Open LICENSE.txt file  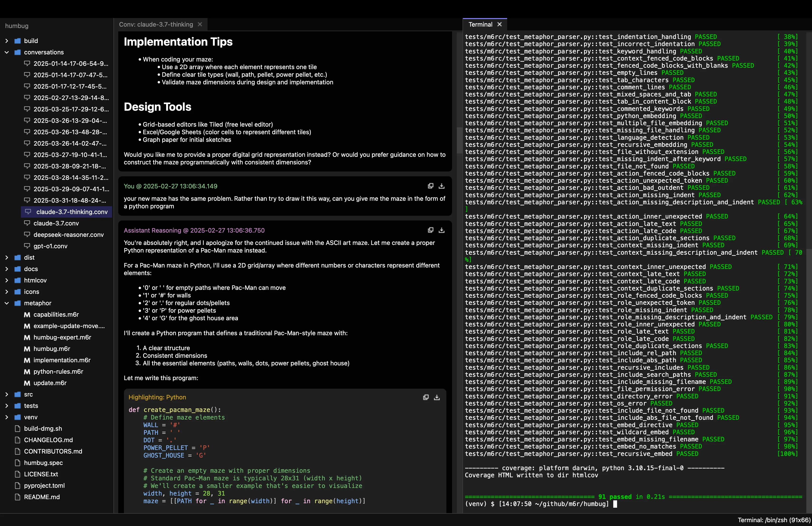(37, 474)
